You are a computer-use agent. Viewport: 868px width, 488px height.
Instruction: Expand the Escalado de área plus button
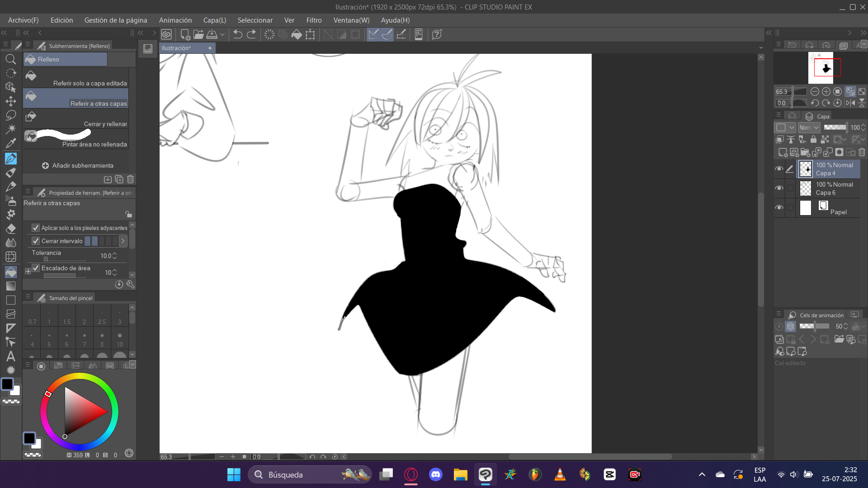(28, 271)
